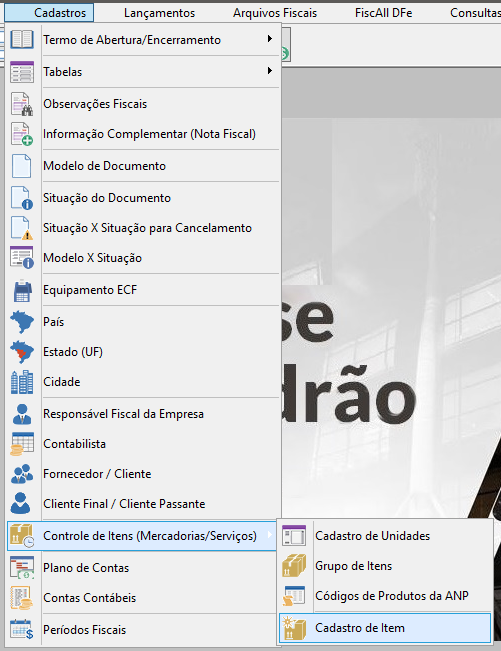Select Cadastro de Item entry
Screen dimensions: 501x651
click(x=385, y=628)
